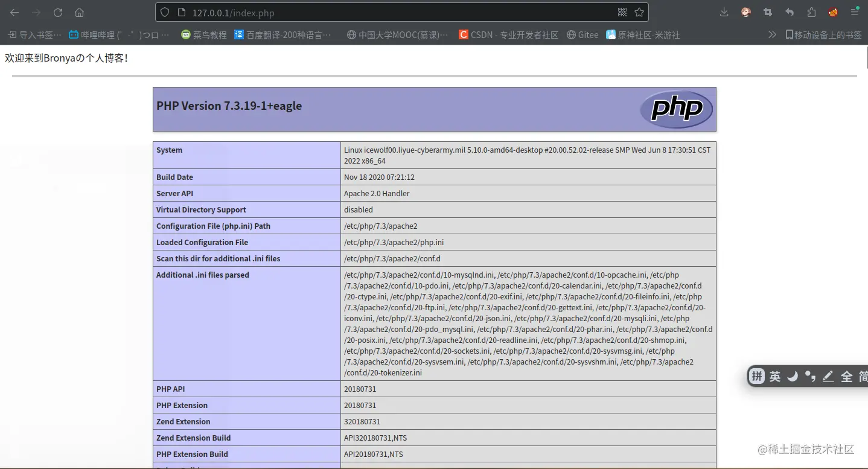Open the 中国大学MOOC bookmark

tap(398, 35)
